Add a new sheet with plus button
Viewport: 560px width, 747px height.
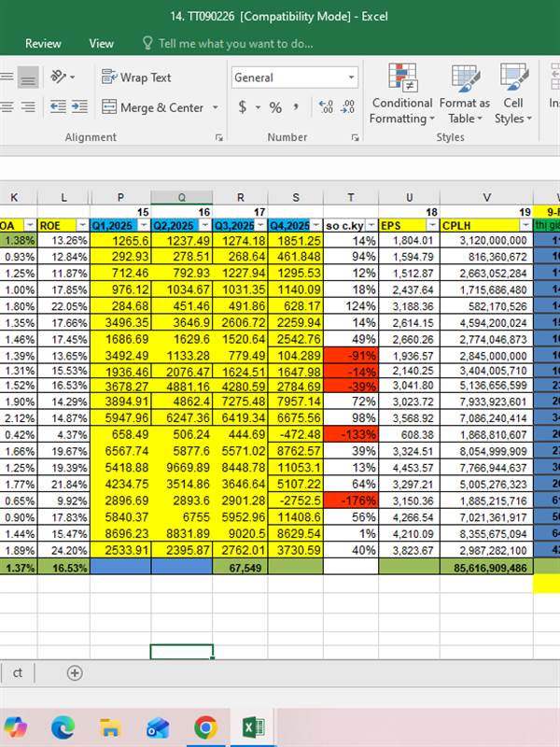75,672
